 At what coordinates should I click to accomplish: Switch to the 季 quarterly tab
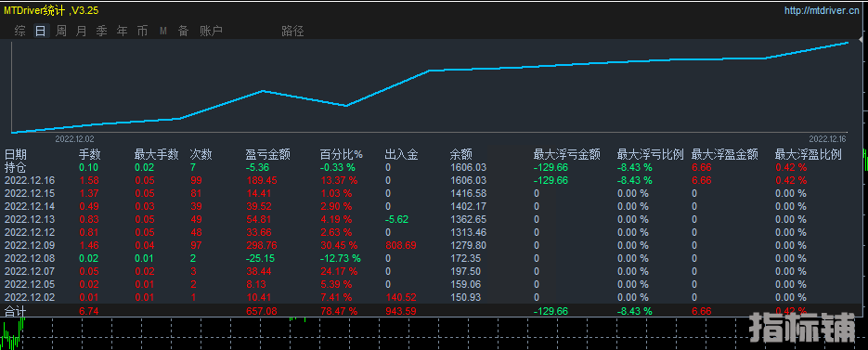point(102,31)
